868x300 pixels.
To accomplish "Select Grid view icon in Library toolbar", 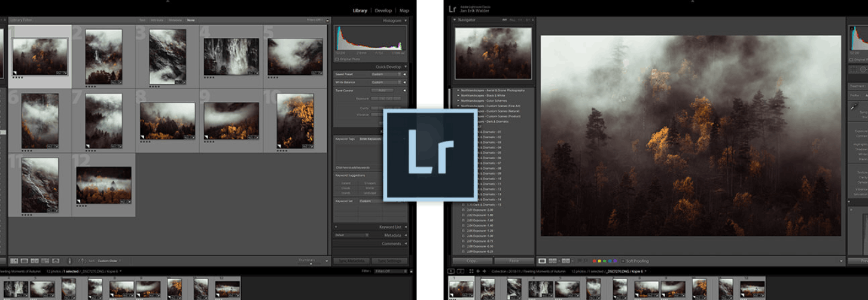I will click(14, 260).
